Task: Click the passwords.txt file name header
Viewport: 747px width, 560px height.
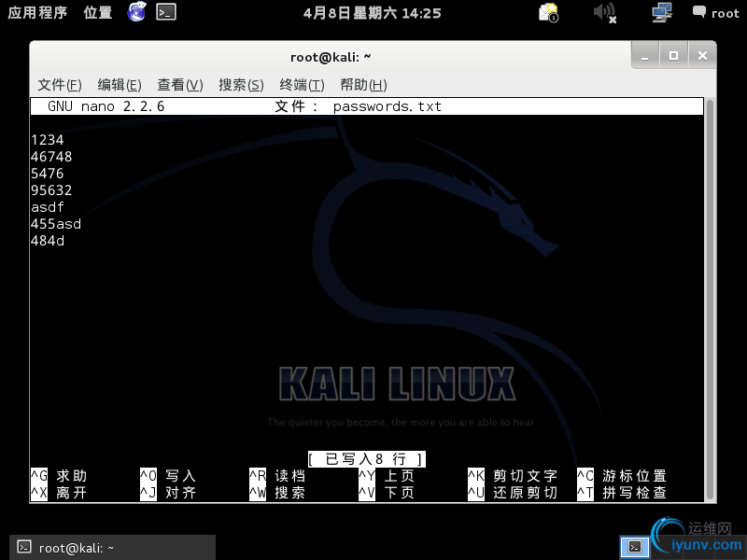Action: click(x=387, y=106)
